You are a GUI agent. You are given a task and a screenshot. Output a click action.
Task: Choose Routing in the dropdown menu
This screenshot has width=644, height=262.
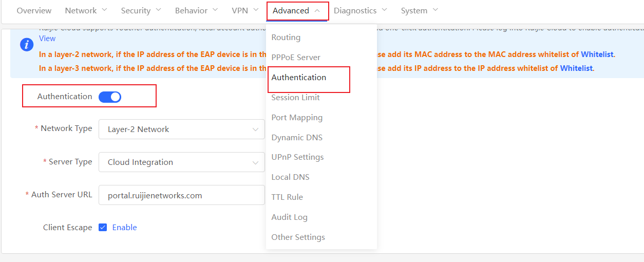click(286, 38)
